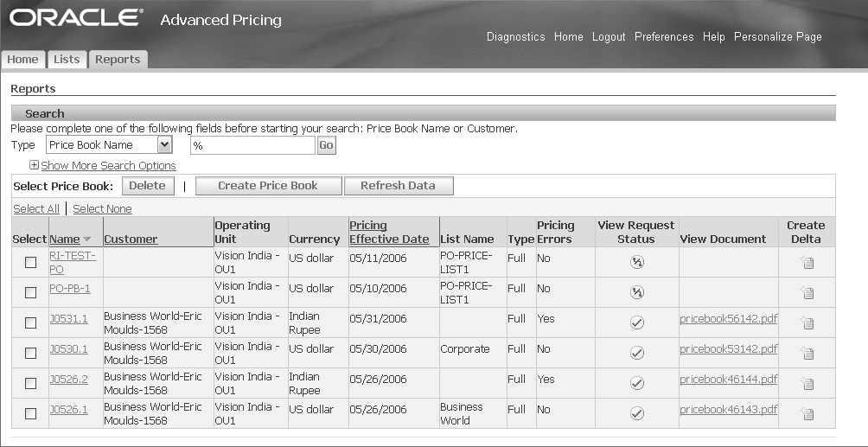The width and height of the screenshot is (868, 447).
Task: Click Logout in the header
Action: click(609, 36)
